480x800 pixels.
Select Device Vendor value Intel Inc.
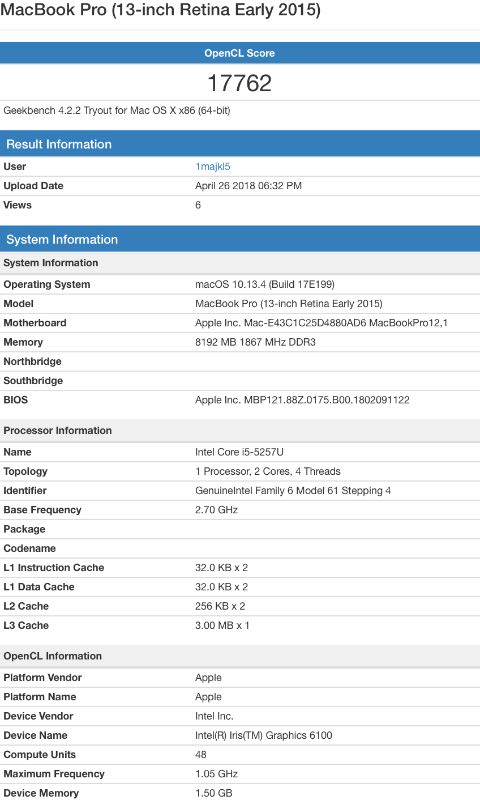[214, 716]
